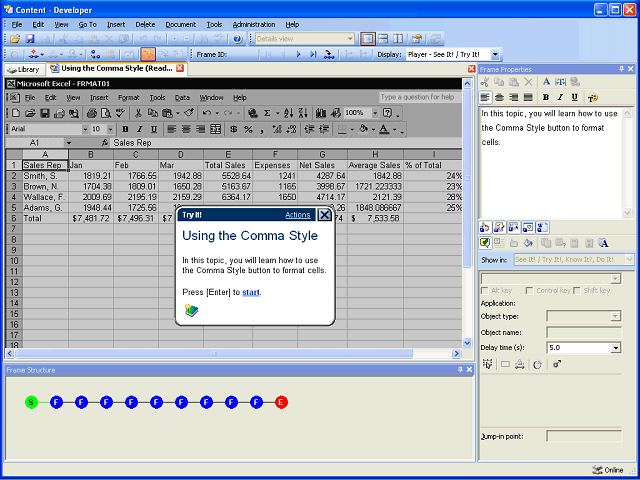The height and width of the screenshot is (480, 640).
Task: Click the bubble font A icon in lower toolbar
Action: click(x=604, y=243)
